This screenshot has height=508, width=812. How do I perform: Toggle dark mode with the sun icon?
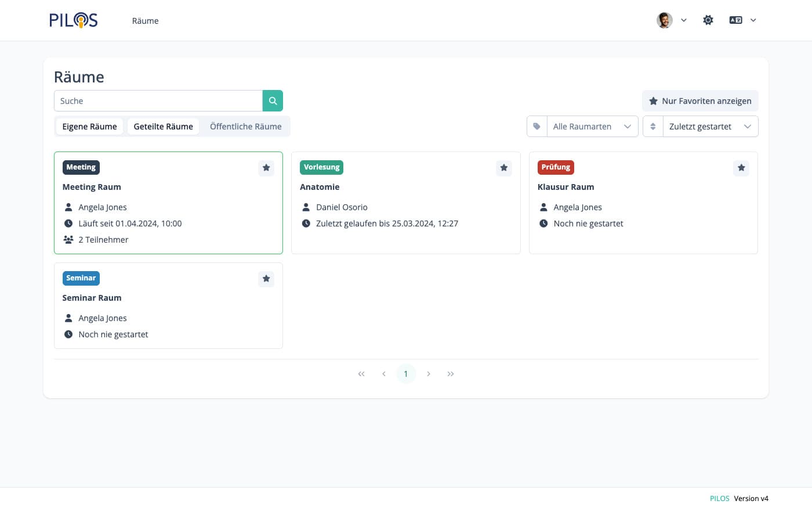click(x=708, y=20)
